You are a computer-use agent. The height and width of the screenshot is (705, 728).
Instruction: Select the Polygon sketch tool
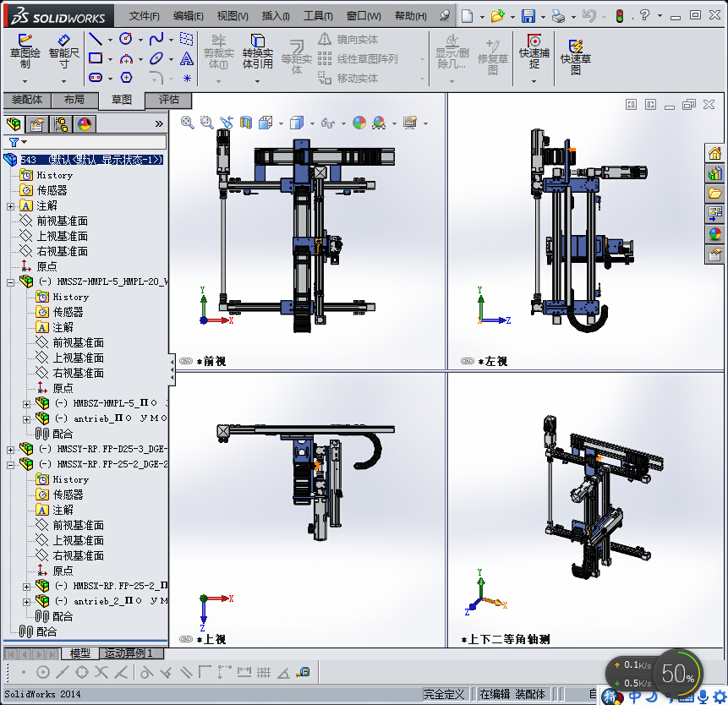(126, 78)
